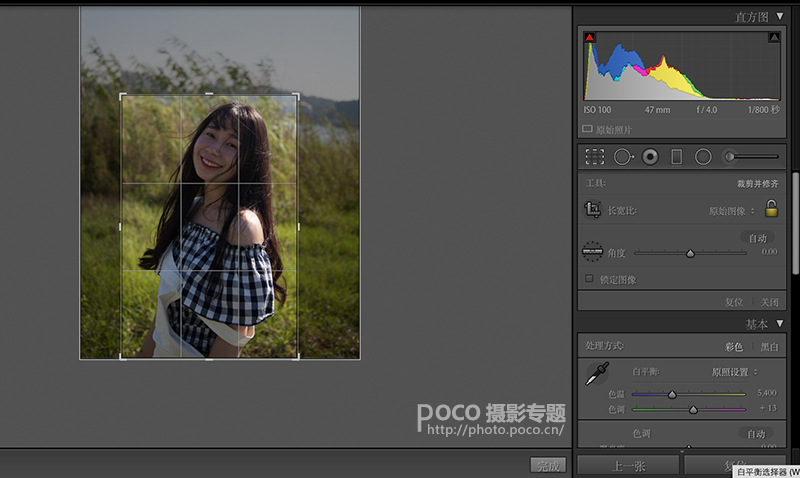
Task: Click the right-edge middle crop handle
Action: (x=298, y=227)
